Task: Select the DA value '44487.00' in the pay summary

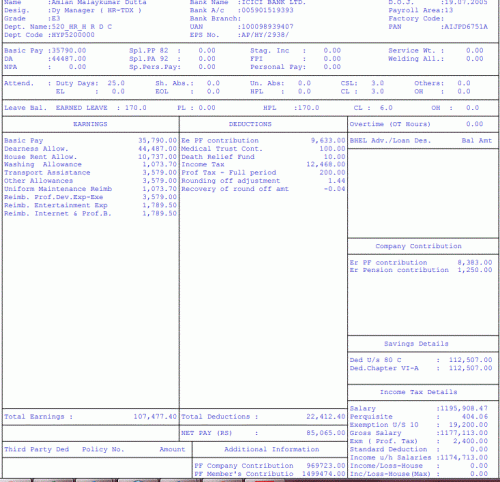Action: click(69, 59)
